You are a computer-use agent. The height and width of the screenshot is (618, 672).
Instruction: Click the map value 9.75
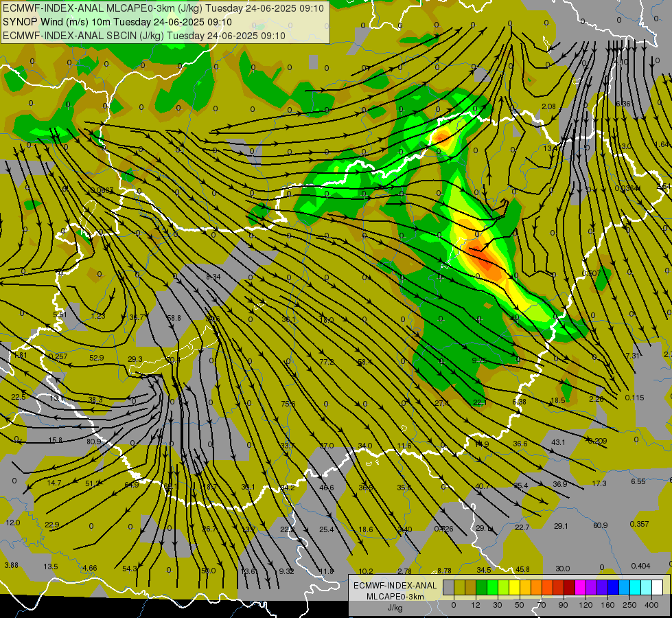[x=479, y=360]
